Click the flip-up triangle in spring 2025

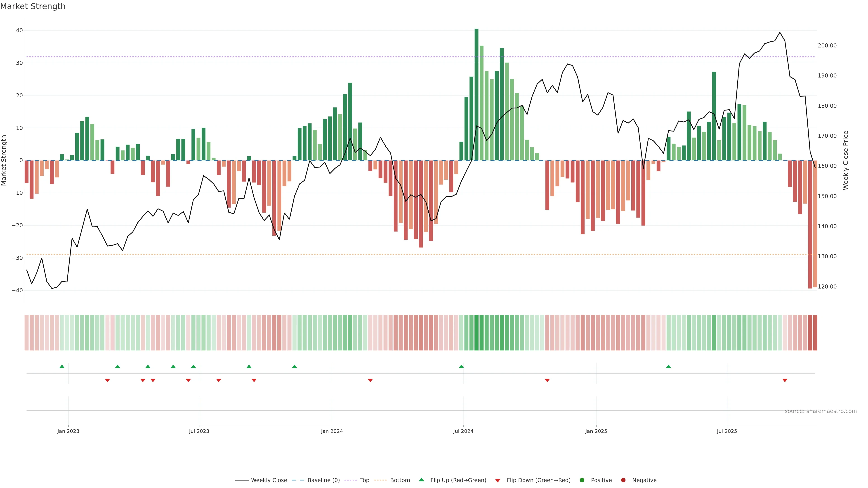click(669, 366)
